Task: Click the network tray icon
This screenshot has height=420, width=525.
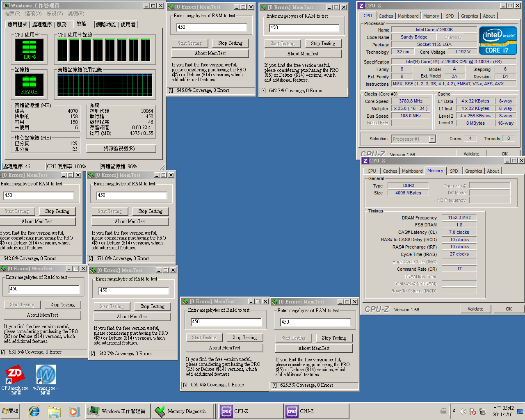Action: click(x=483, y=411)
